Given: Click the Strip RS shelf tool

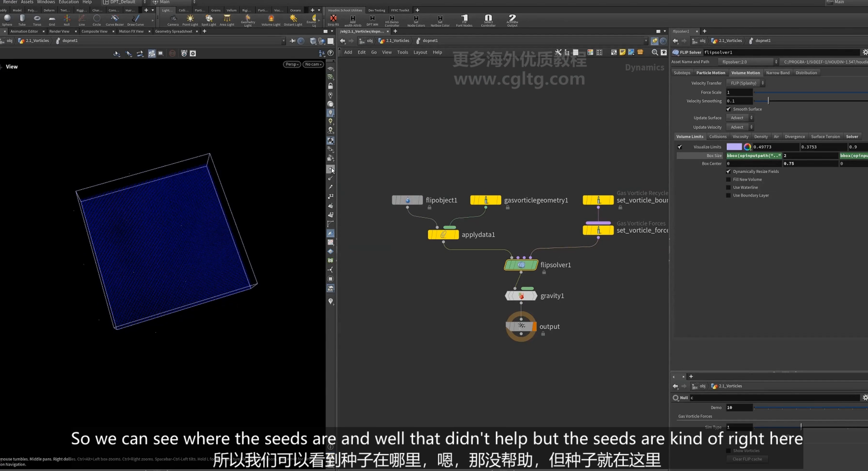Looking at the screenshot, I should coord(333,20).
